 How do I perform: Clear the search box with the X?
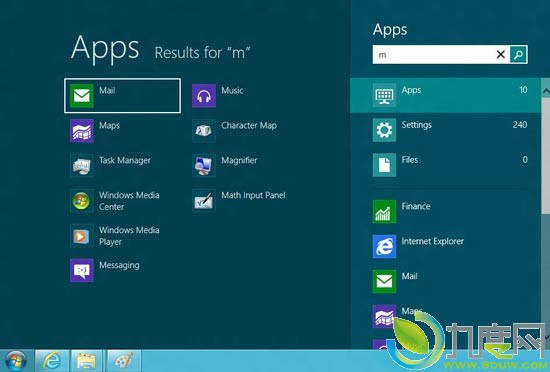[x=501, y=54]
